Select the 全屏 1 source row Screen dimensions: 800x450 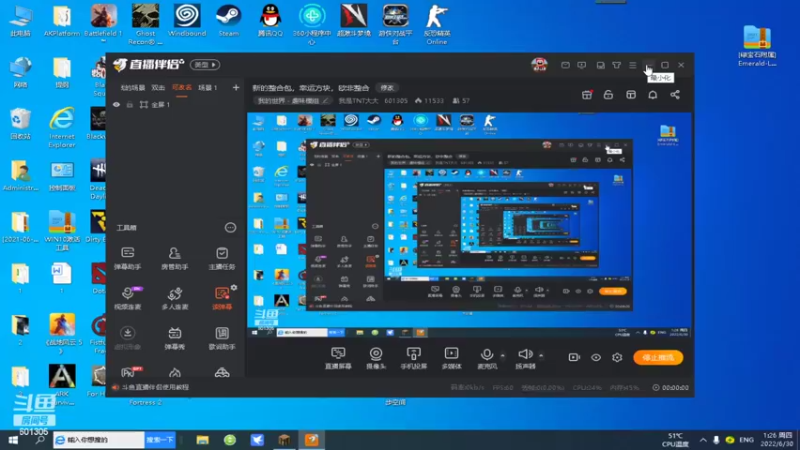click(x=176, y=105)
